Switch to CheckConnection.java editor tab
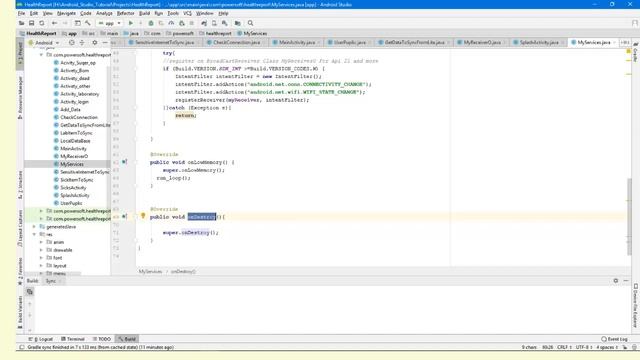640x360 pixels. (236, 42)
